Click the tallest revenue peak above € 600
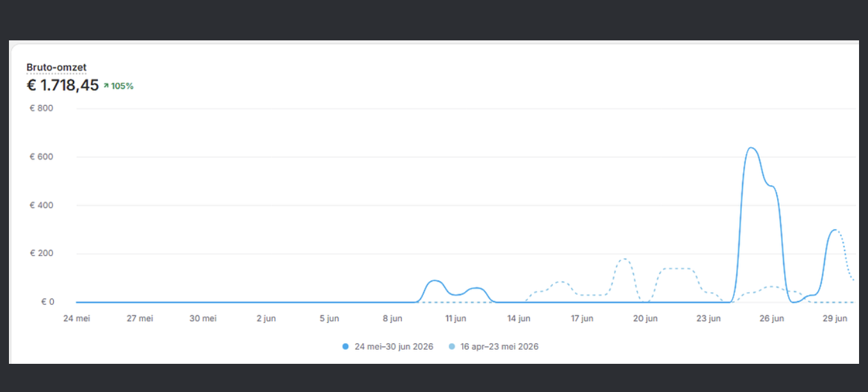The image size is (868, 392). [x=751, y=149]
